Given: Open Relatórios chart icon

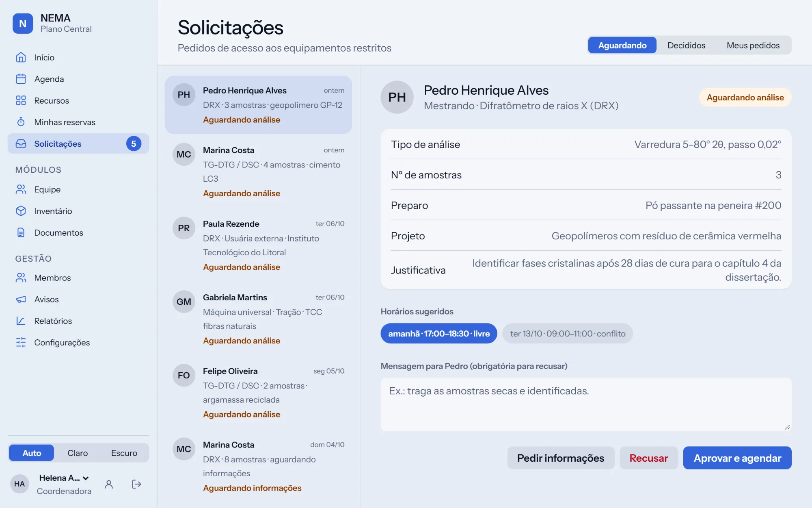Looking at the screenshot, I should coord(21,321).
